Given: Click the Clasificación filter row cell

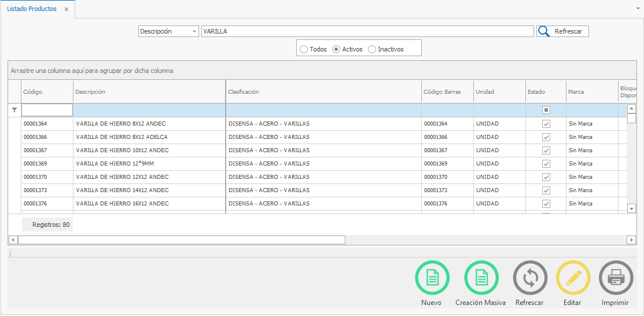Looking at the screenshot, I should [x=323, y=110].
